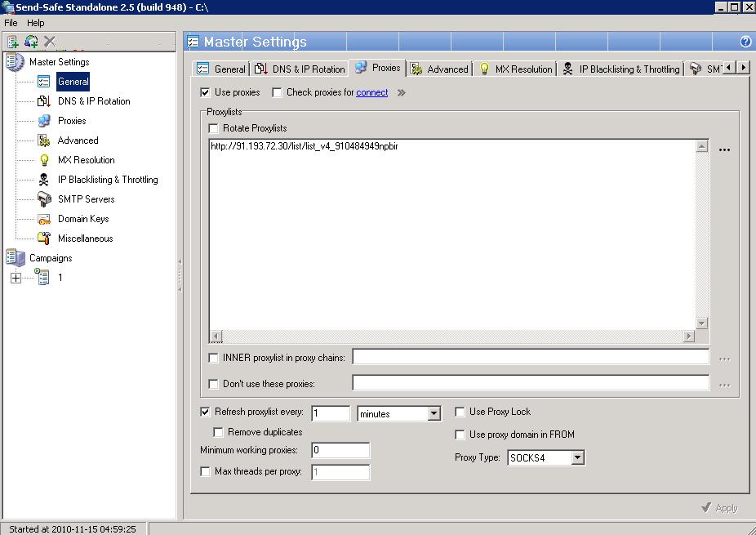756x535 pixels.
Task: Click the Miscellaneous hammer icon
Action: click(44, 239)
